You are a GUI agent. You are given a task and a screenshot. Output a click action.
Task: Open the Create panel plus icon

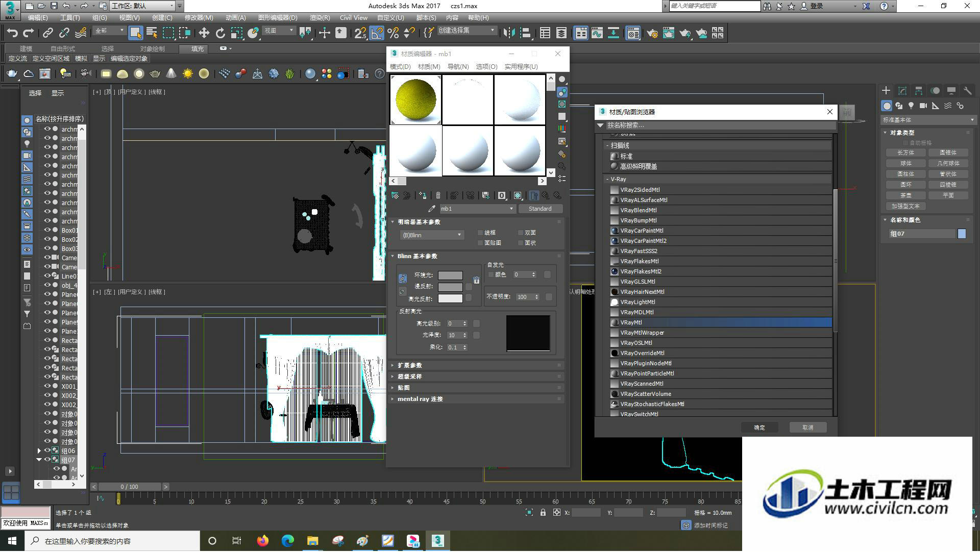click(x=886, y=90)
